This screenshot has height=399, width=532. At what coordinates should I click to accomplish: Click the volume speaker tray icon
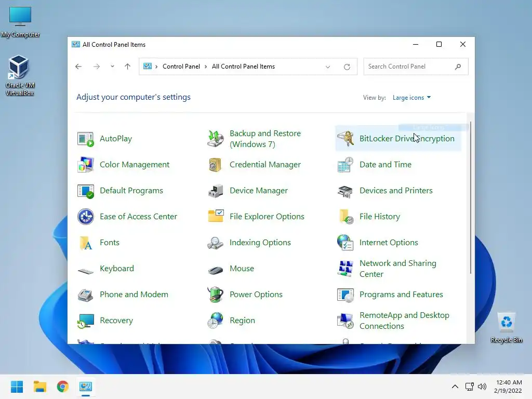[482, 387]
